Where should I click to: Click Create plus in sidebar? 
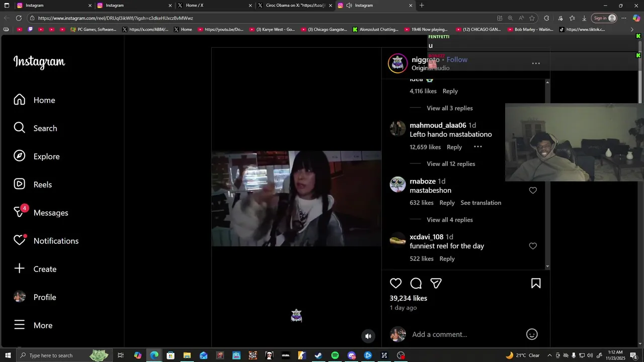click(x=35, y=269)
